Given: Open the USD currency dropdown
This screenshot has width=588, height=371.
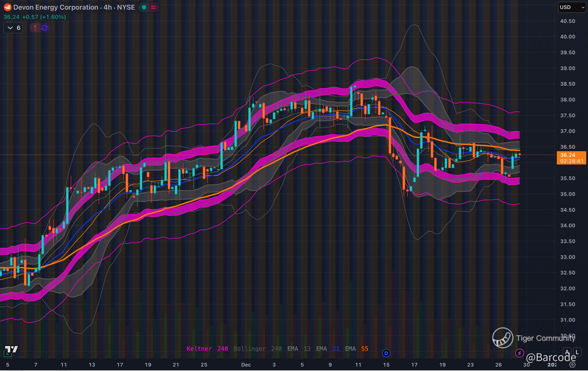Looking at the screenshot, I should [x=572, y=7].
